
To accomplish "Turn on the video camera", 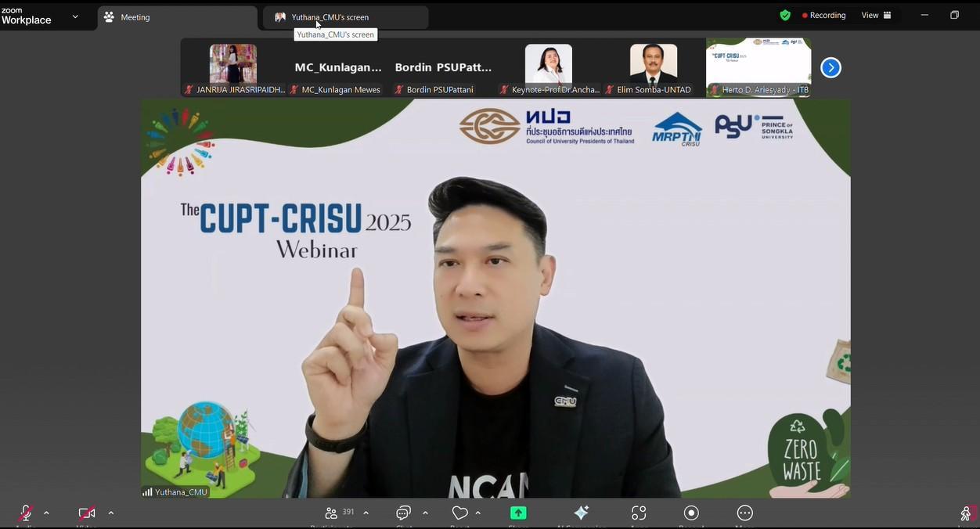I will pyautogui.click(x=86, y=513).
